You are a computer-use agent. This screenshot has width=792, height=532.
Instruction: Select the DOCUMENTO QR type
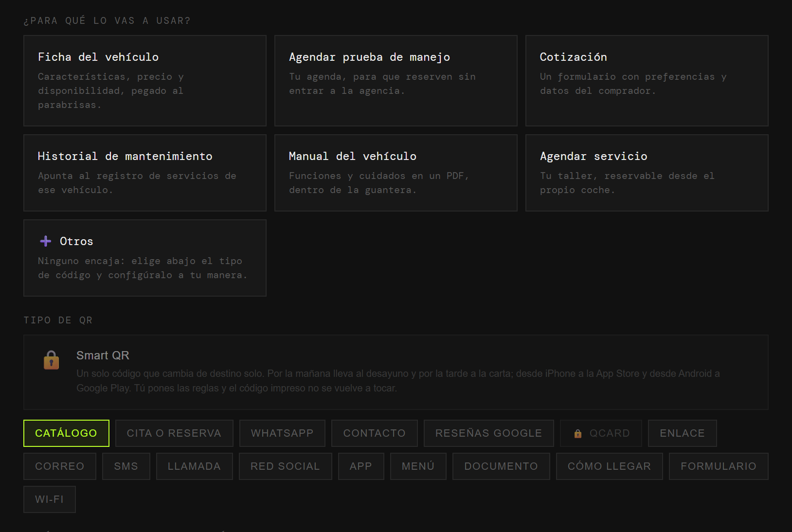pyautogui.click(x=501, y=466)
